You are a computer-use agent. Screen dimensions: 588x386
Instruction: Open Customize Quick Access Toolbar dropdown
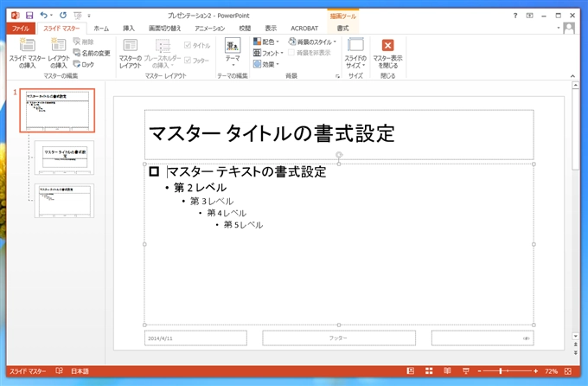click(89, 16)
